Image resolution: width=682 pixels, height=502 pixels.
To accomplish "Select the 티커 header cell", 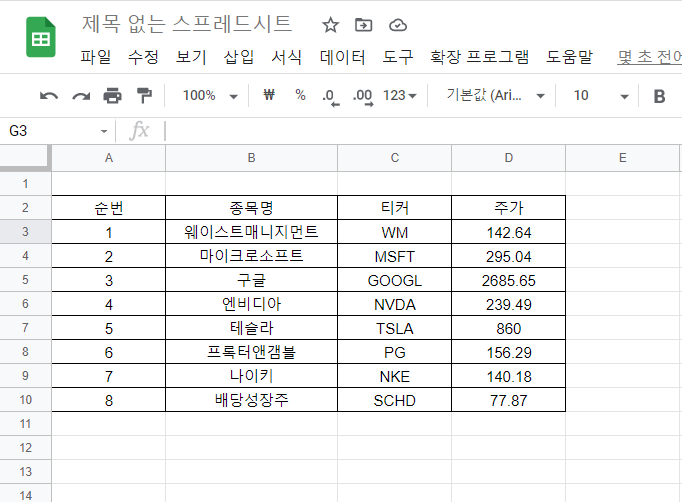I will coord(394,207).
